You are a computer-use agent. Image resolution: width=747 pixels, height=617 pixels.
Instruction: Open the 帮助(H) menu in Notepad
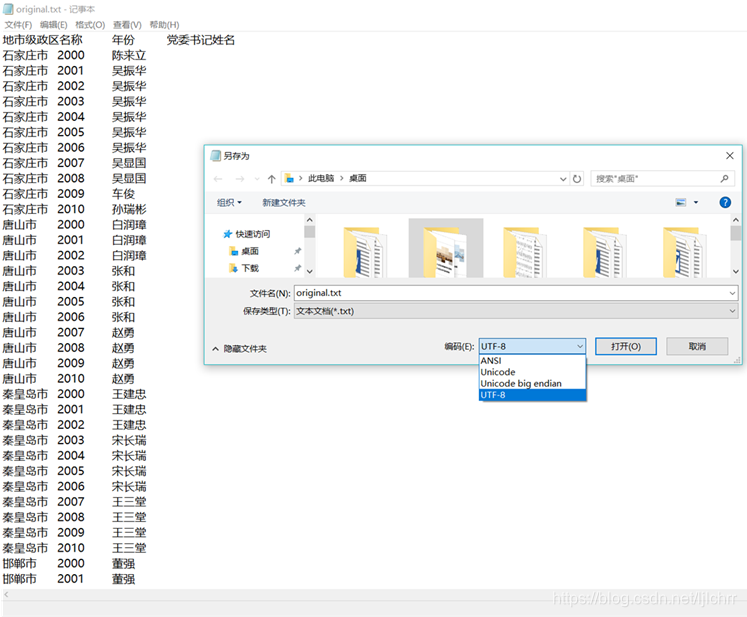point(164,25)
